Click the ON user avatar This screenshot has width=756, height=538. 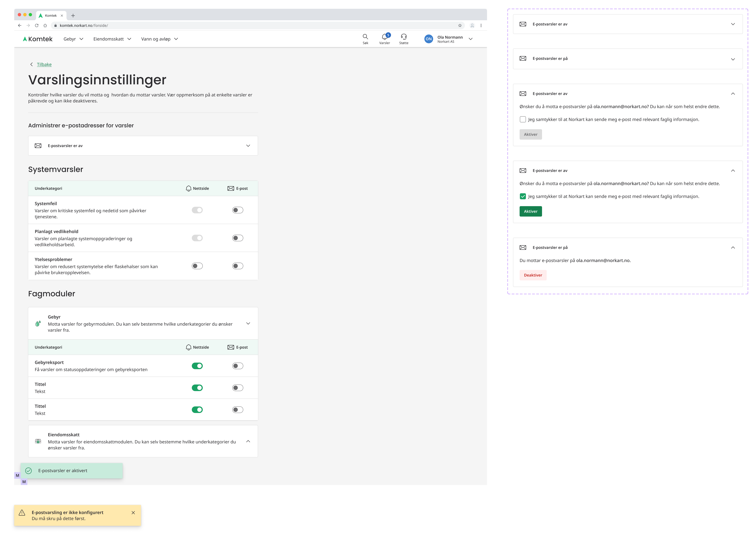click(x=428, y=39)
